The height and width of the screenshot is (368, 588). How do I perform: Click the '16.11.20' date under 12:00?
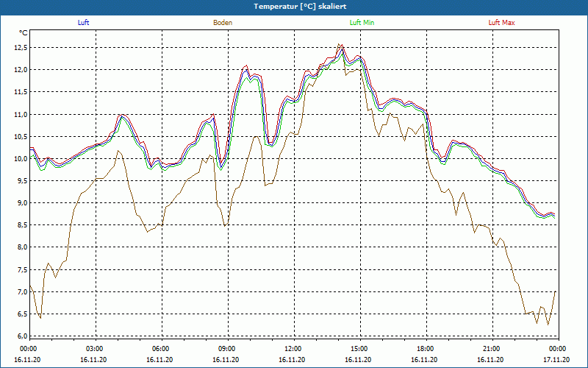(292, 359)
